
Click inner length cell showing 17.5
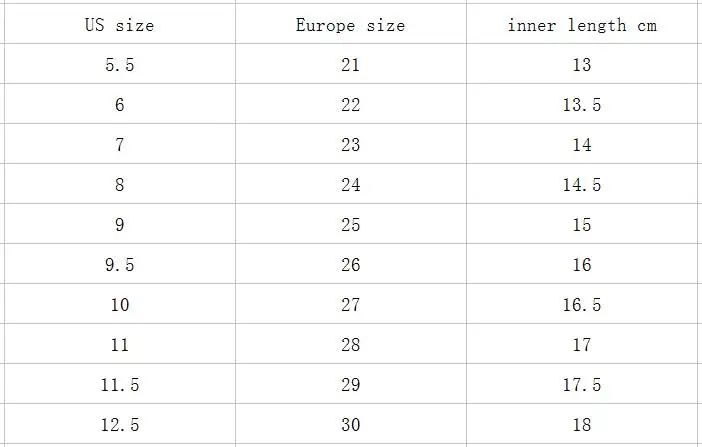(582, 385)
